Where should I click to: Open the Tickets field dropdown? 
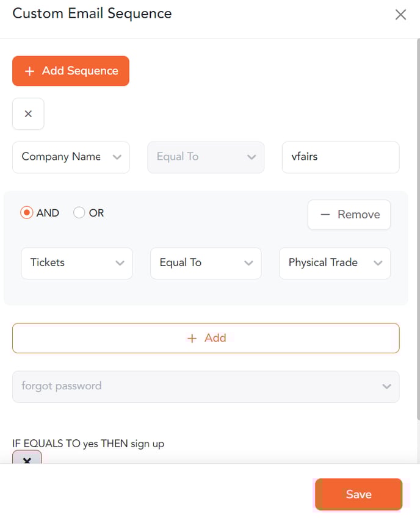77,264
